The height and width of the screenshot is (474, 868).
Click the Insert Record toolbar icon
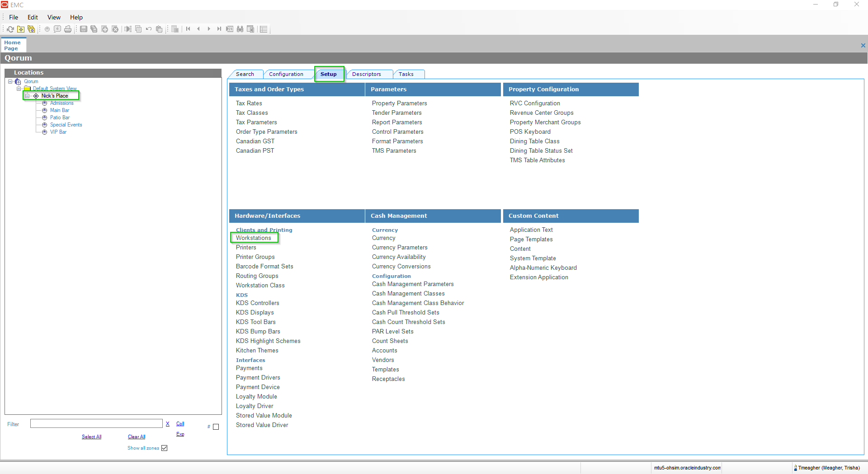click(104, 29)
